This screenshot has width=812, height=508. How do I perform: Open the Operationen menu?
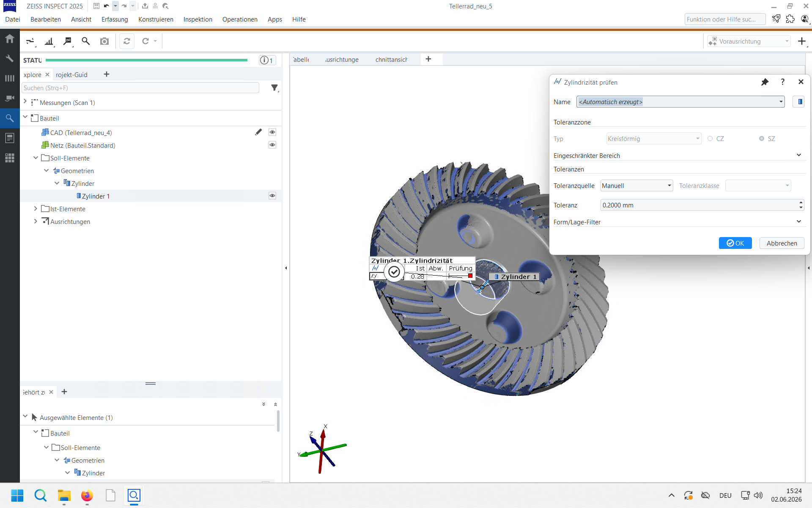(240, 19)
